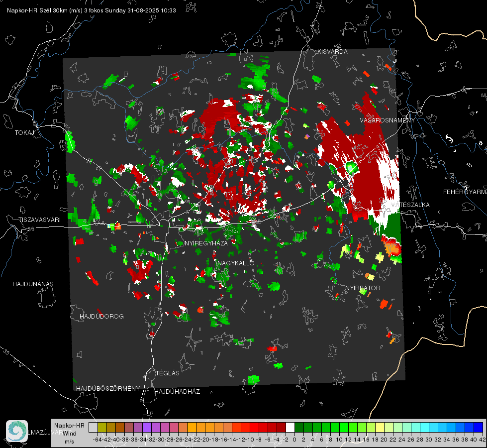Click road number 37 near Tokaj
487x448 pixels.
tap(16, 86)
